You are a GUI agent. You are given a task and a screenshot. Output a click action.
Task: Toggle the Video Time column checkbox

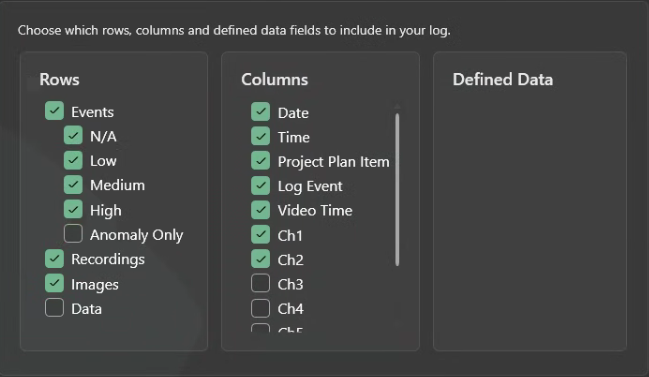point(260,210)
